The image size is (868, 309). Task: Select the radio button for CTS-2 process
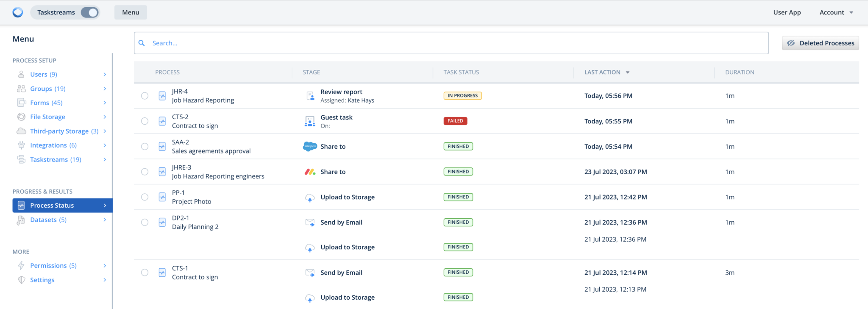coord(145,121)
